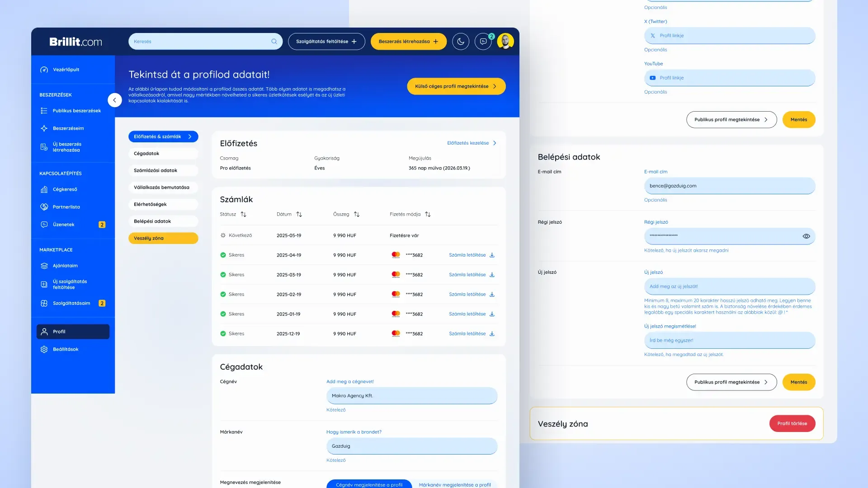
Task: Click into the Cégnév input field
Action: 412,396
